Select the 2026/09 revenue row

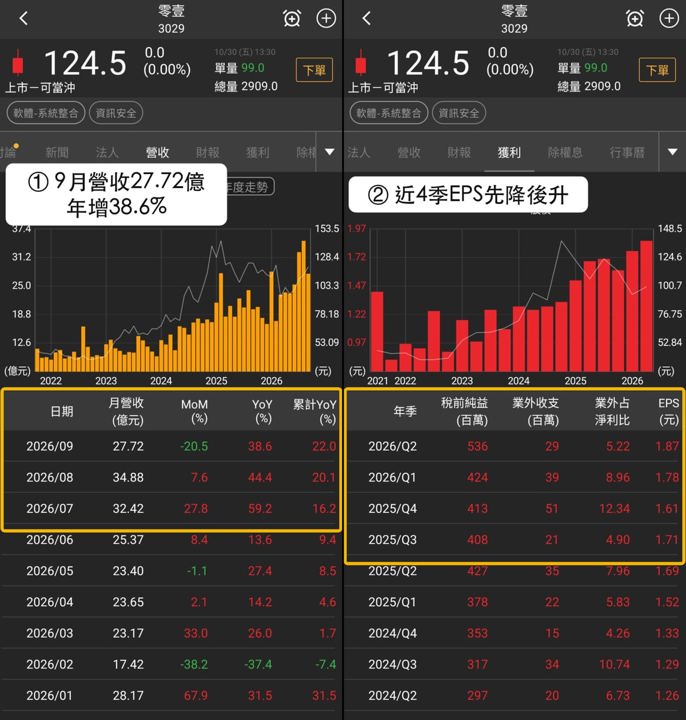(x=171, y=446)
